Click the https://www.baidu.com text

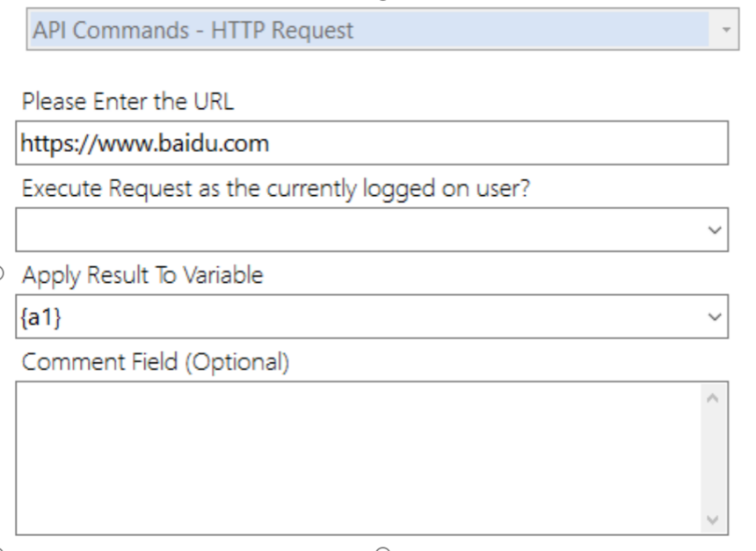coord(145,143)
